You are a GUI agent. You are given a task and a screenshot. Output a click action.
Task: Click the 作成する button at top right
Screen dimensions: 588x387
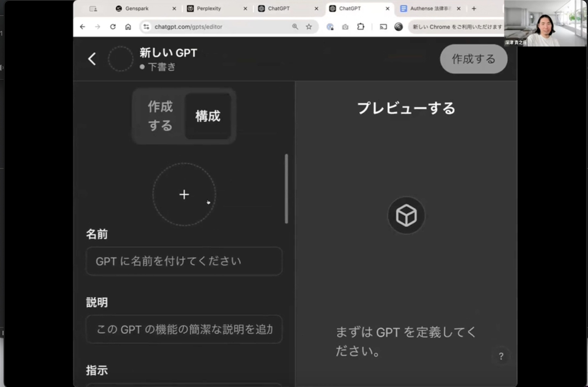pos(474,59)
